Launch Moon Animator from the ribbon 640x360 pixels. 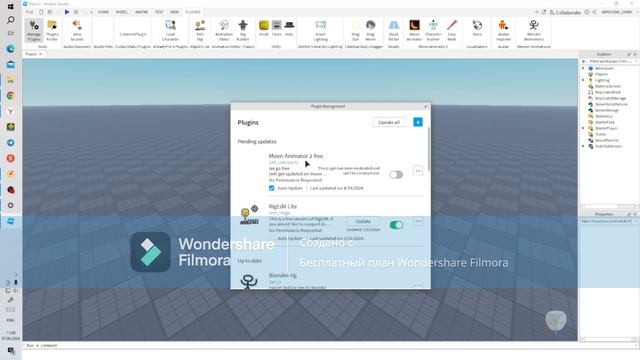pyautogui.click(x=414, y=31)
